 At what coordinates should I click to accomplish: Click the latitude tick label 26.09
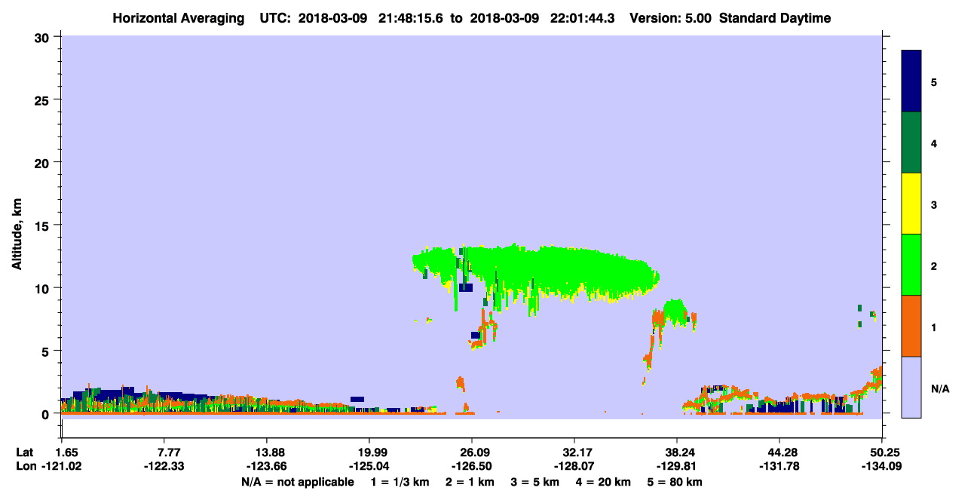click(472, 452)
